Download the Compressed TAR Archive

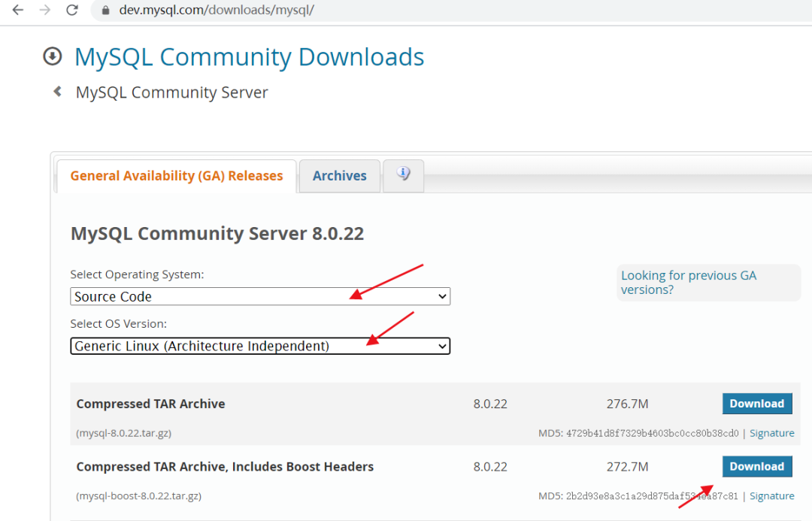(757, 403)
